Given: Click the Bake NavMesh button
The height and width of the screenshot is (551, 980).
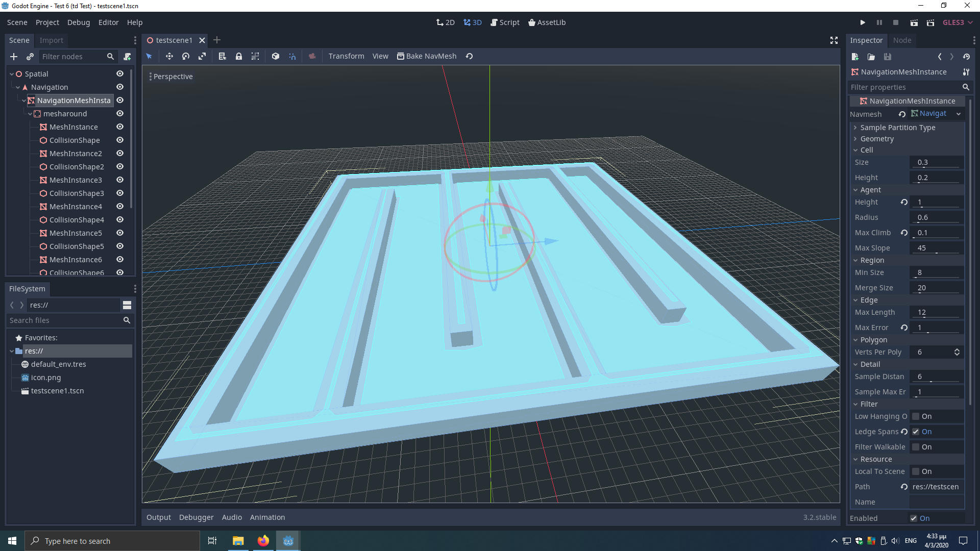Looking at the screenshot, I should [427, 56].
